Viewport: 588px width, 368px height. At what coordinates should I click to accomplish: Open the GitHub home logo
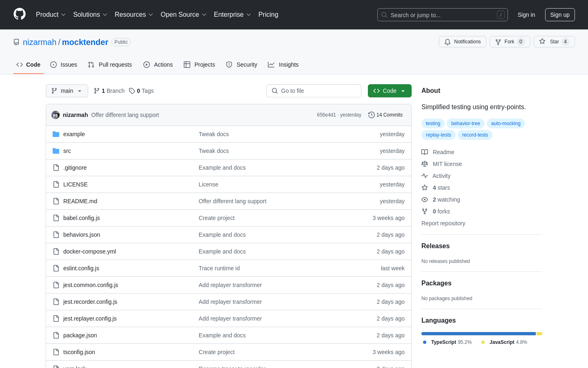pos(20,14)
